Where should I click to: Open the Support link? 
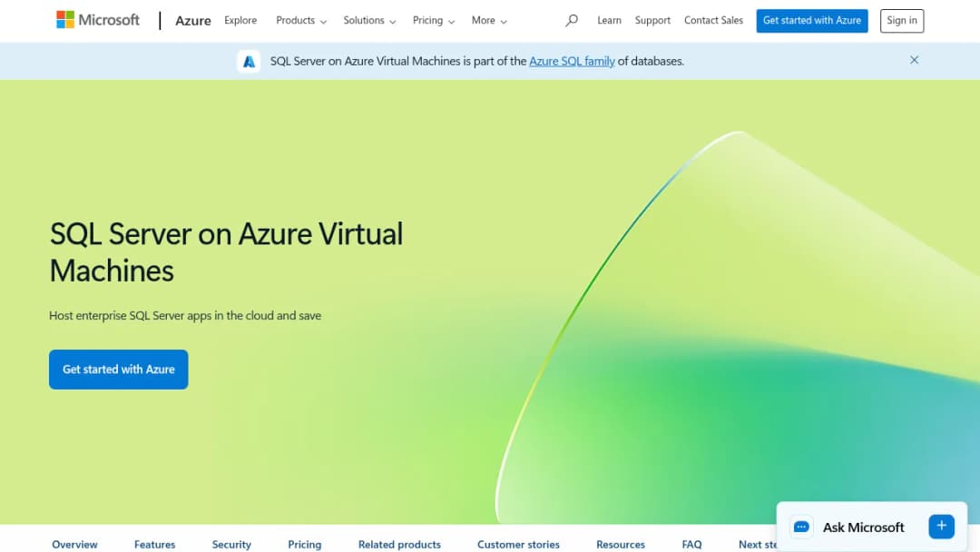point(652,20)
